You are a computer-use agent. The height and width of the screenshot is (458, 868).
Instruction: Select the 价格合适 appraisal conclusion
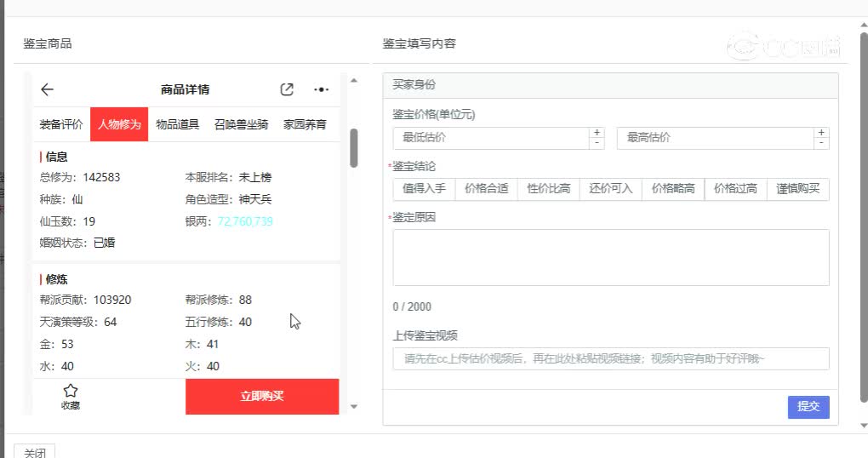tap(487, 189)
